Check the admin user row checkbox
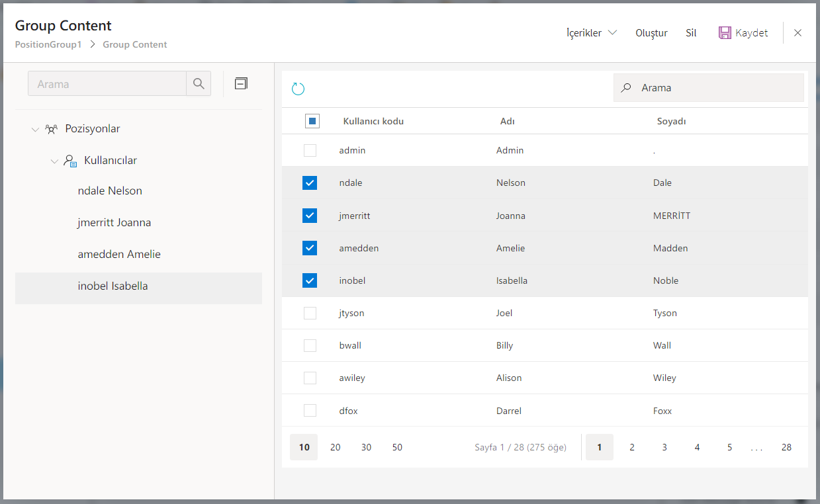Image resolution: width=820 pixels, height=504 pixels. click(x=310, y=151)
